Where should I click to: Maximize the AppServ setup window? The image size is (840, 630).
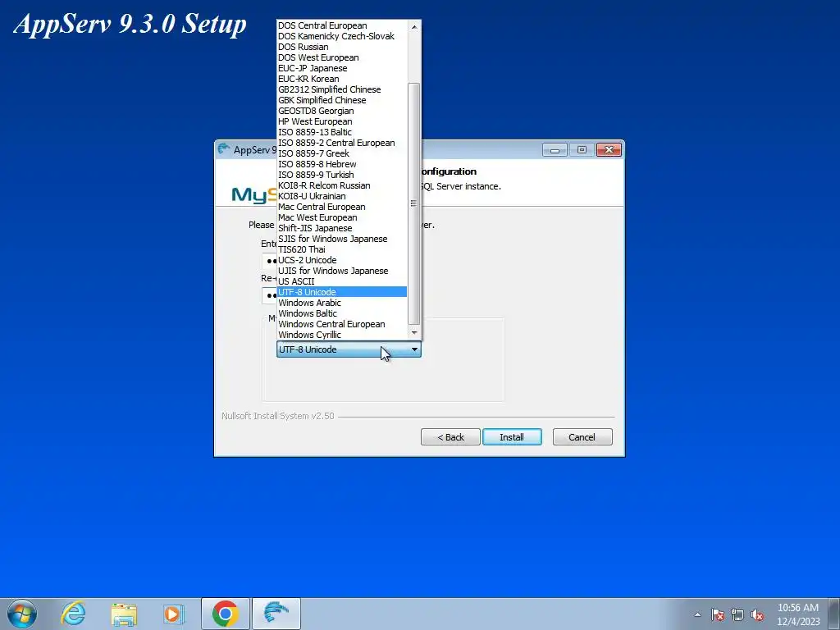(582, 150)
